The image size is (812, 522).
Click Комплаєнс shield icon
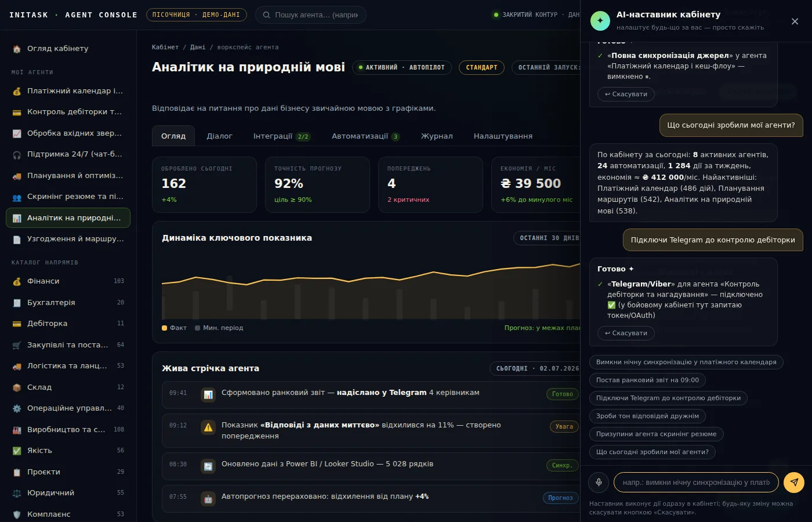[x=17, y=514]
